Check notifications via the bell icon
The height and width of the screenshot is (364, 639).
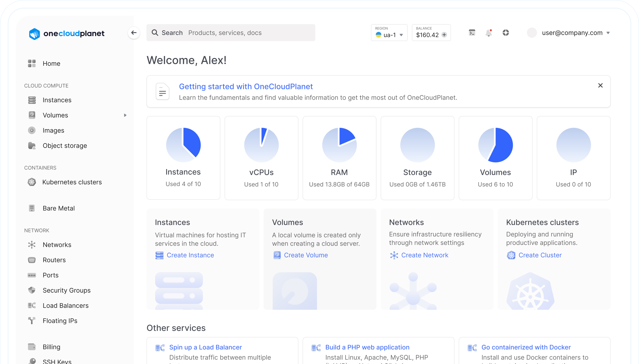[x=489, y=33]
